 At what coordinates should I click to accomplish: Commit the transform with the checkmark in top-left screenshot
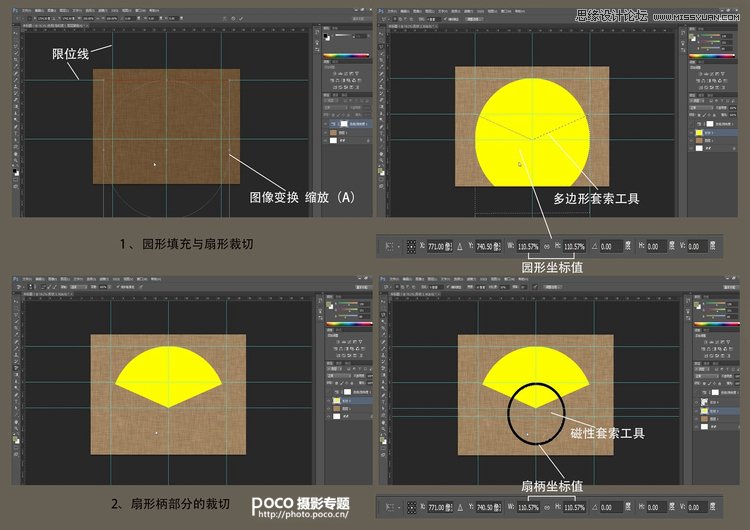[241, 18]
